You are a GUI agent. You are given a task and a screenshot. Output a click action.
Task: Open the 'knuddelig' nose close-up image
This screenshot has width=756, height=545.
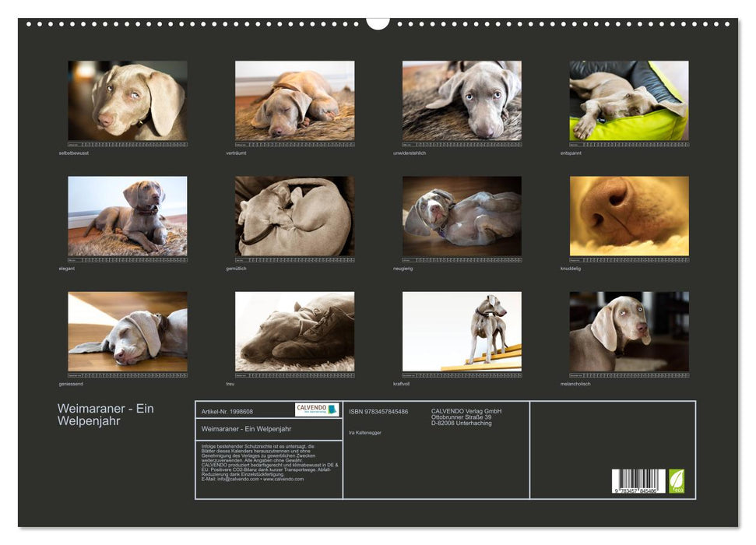pyautogui.click(x=629, y=215)
